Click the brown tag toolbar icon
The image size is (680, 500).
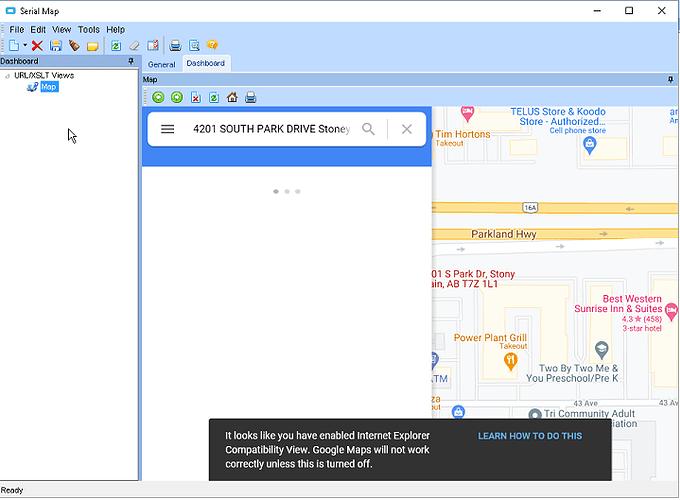pos(74,46)
